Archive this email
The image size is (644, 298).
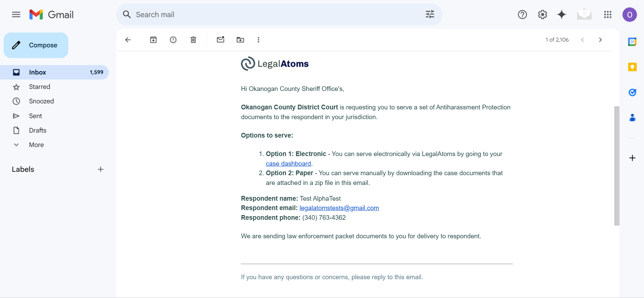click(x=153, y=40)
